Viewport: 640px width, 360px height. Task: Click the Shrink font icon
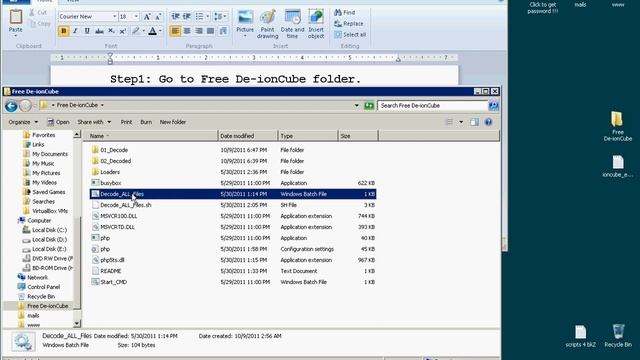pyautogui.click(x=158, y=17)
